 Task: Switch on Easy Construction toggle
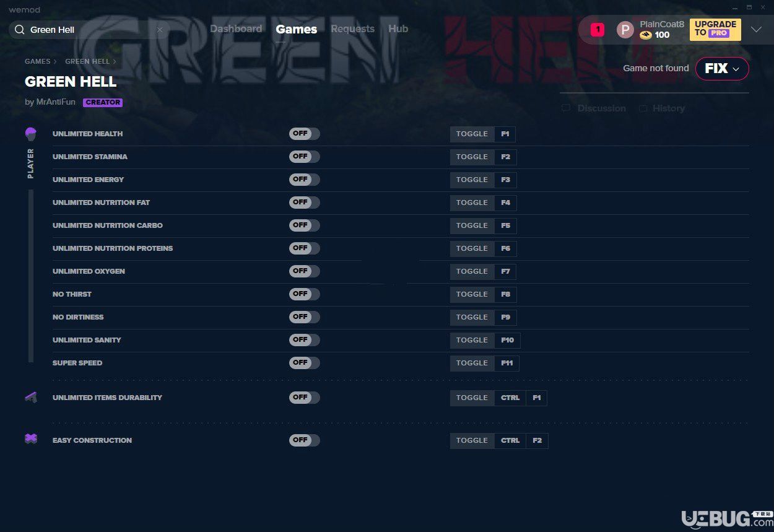[305, 440]
